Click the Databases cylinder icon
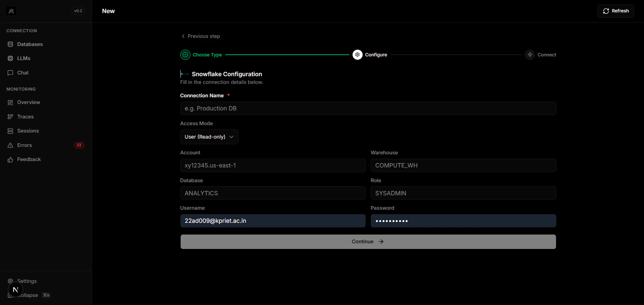 (x=10, y=44)
